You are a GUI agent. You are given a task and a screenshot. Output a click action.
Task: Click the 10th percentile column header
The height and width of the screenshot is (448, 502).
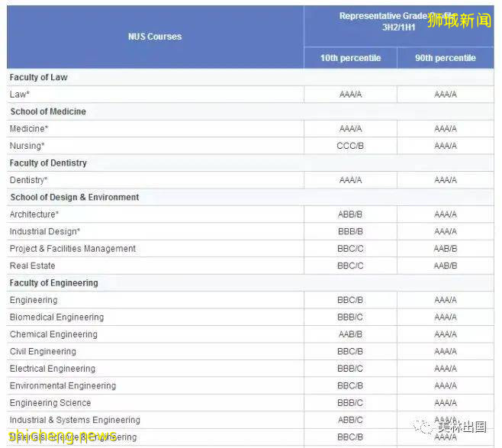tap(350, 58)
